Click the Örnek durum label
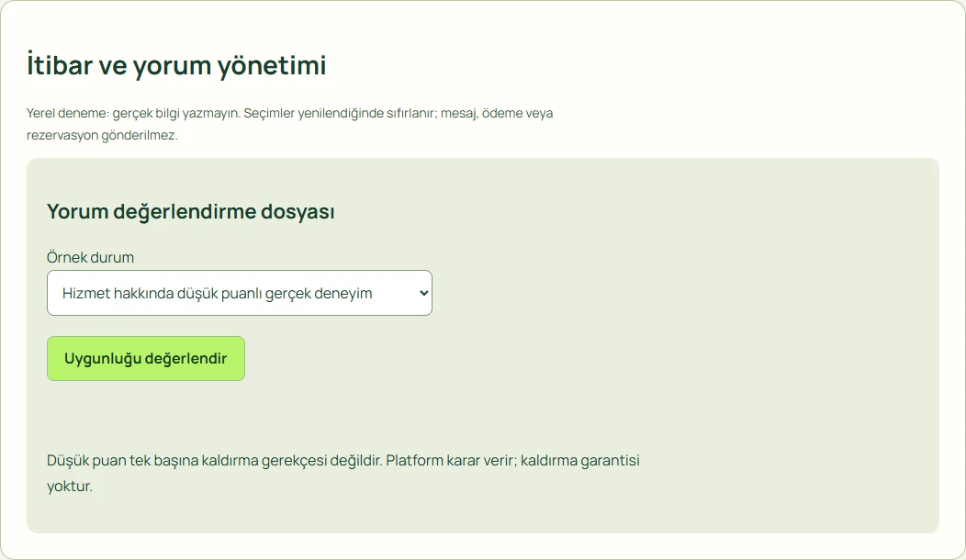This screenshot has height=560, width=966. (x=91, y=257)
